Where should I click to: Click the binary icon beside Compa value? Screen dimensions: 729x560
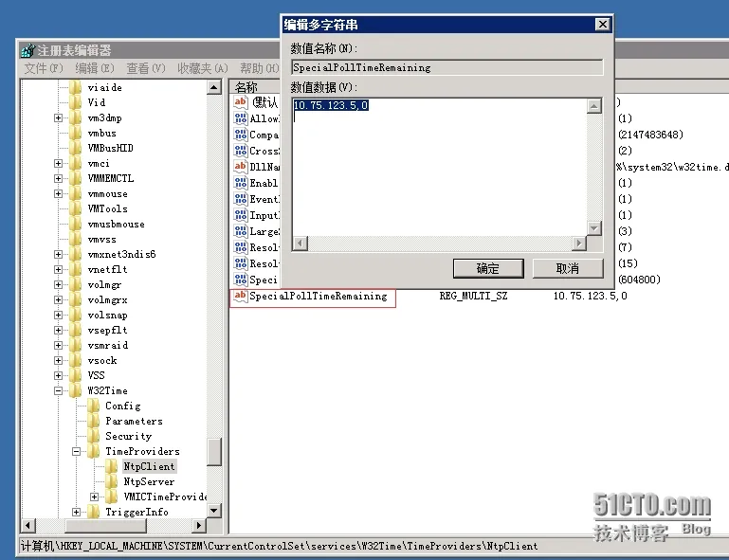click(241, 135)
